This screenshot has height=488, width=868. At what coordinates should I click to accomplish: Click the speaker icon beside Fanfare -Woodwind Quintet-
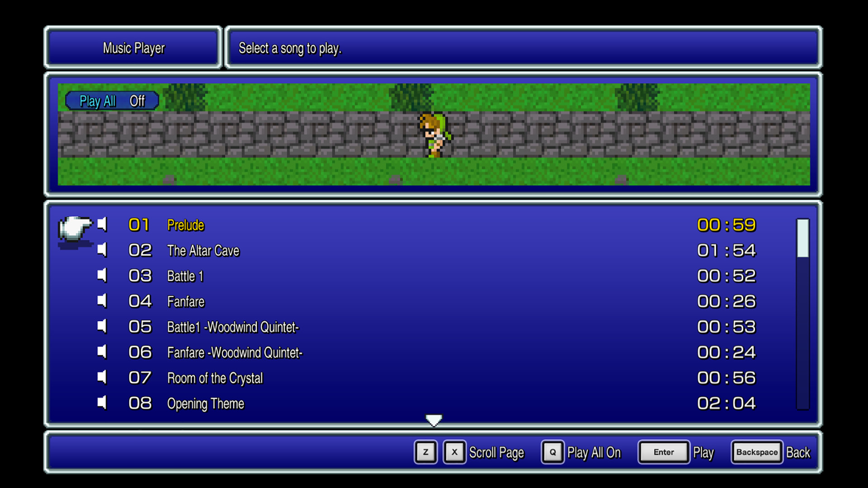102,352
